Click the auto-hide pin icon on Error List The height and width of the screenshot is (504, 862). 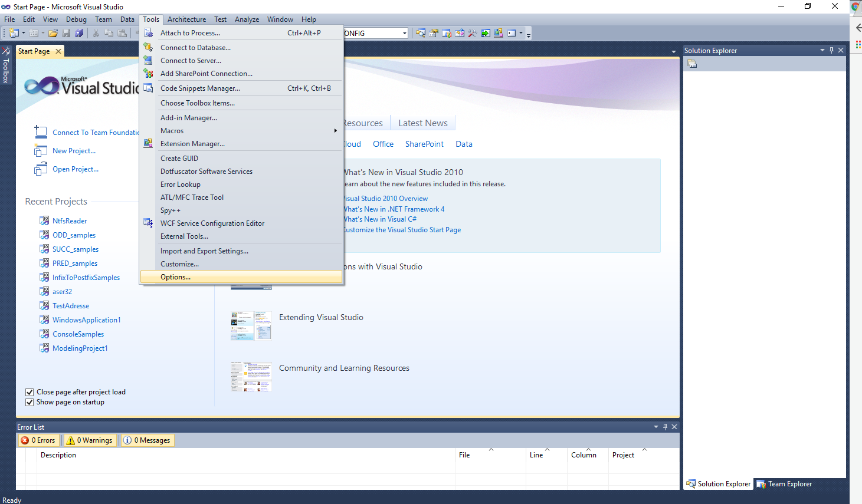665,427
